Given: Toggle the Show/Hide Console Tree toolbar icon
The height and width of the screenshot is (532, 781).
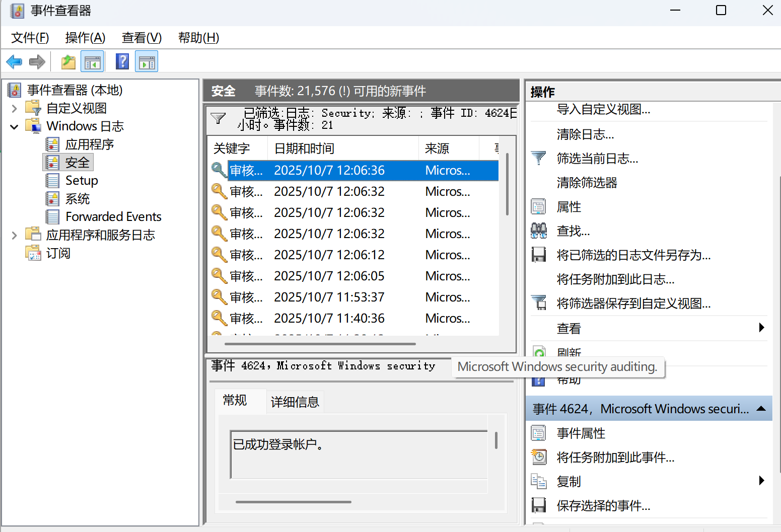Looking at the screenshot, I should tap(93, 62).
